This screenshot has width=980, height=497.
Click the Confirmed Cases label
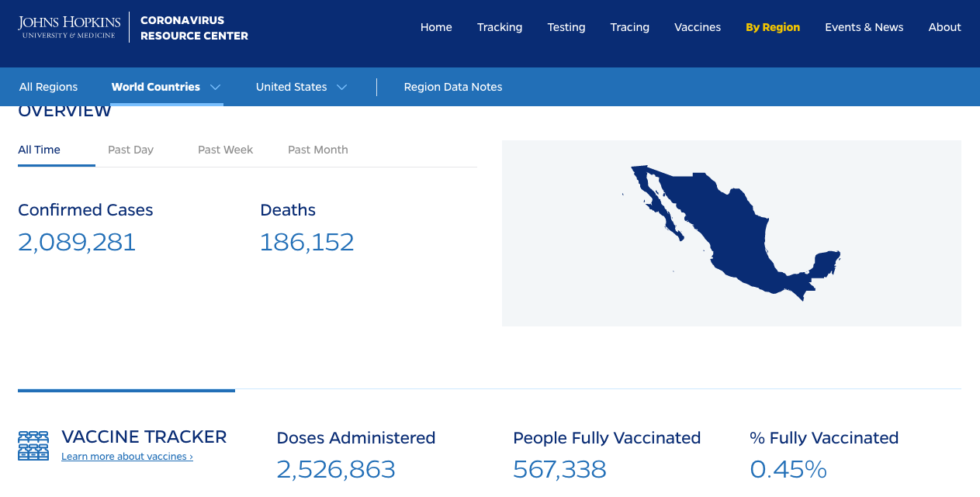pos(85,210)
